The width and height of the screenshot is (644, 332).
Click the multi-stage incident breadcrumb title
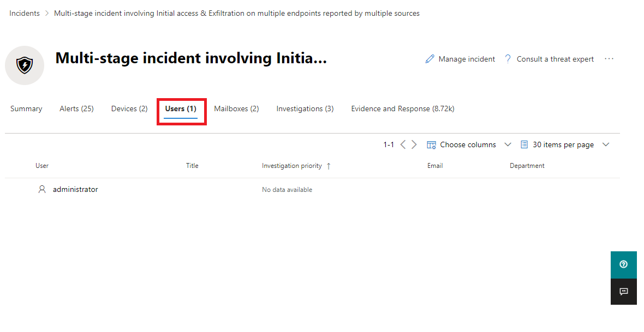[x=237, y=13]
